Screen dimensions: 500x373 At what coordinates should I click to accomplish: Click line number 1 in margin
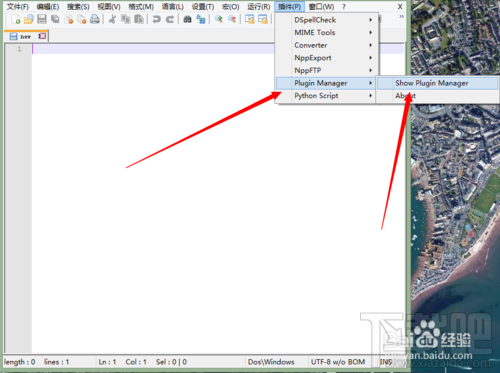pyautogui.click(x=19, y=49)
